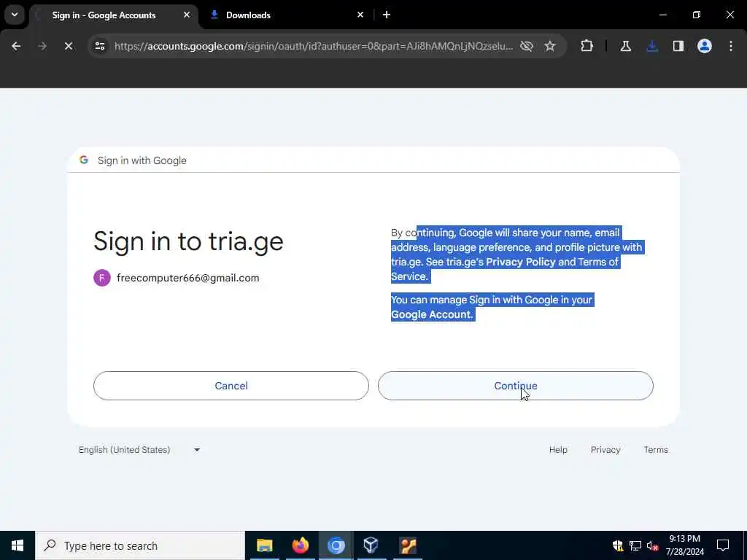Open the Windows Start menu

point(18,545)
